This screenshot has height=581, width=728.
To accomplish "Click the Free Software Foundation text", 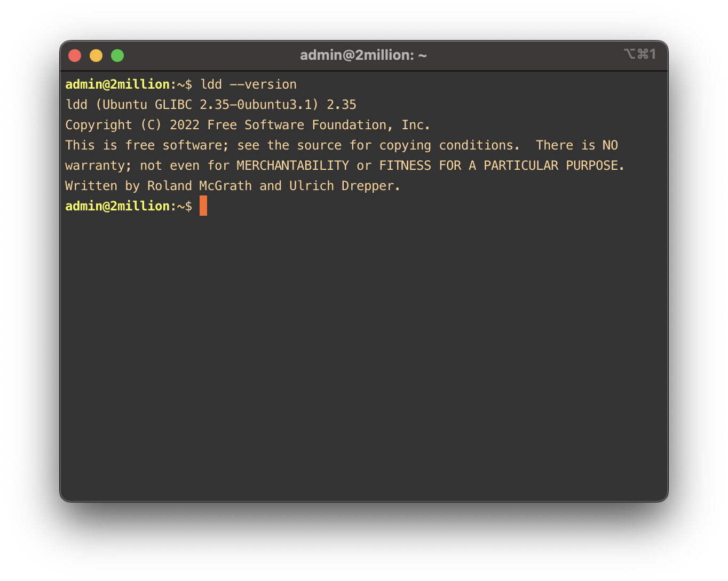I will pyautogui.click(x=300, y=125).
